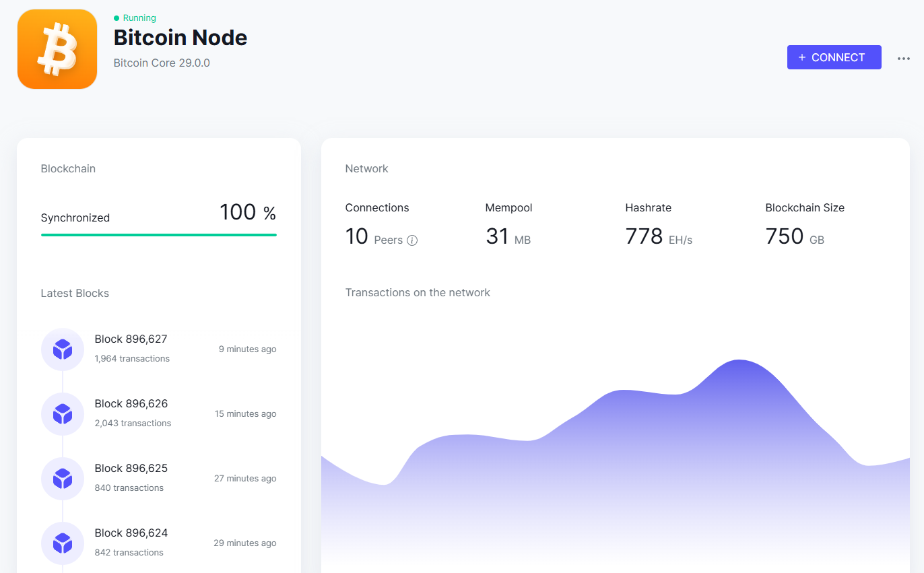Click the Block 896,627 title
The image size is (924, 573).
(x=131, y=339)
